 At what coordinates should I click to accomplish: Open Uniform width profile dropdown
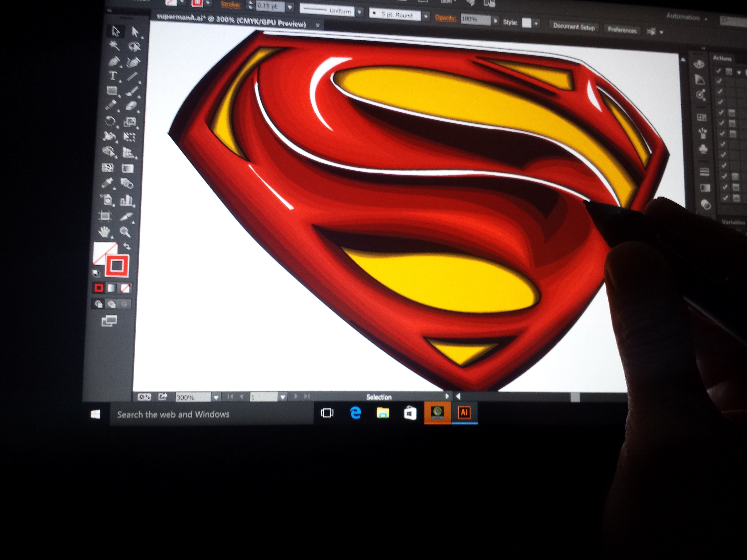tap(360, 12)
